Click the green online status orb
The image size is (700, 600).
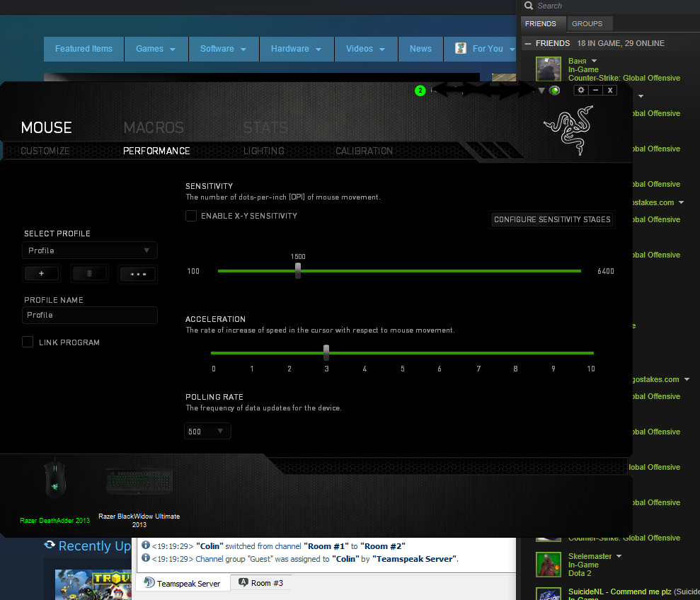(x=554, y=91)
